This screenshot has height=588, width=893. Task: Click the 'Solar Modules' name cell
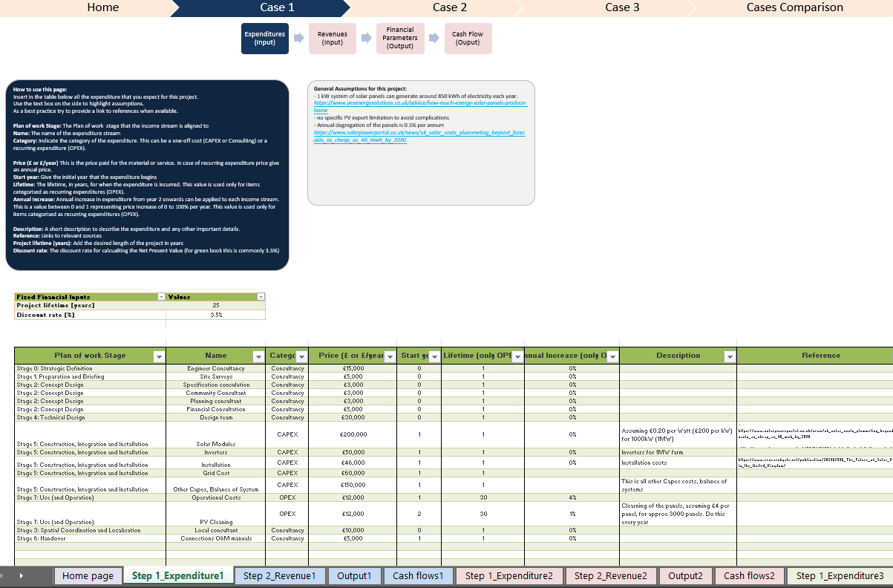tap(215, 435)
